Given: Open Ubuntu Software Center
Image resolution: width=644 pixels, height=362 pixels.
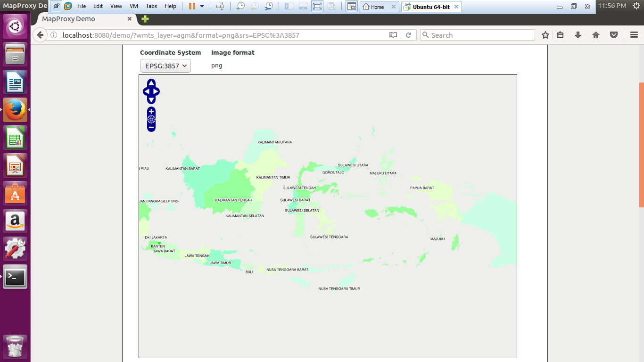Looking at the screenshot, I should 16,194.
